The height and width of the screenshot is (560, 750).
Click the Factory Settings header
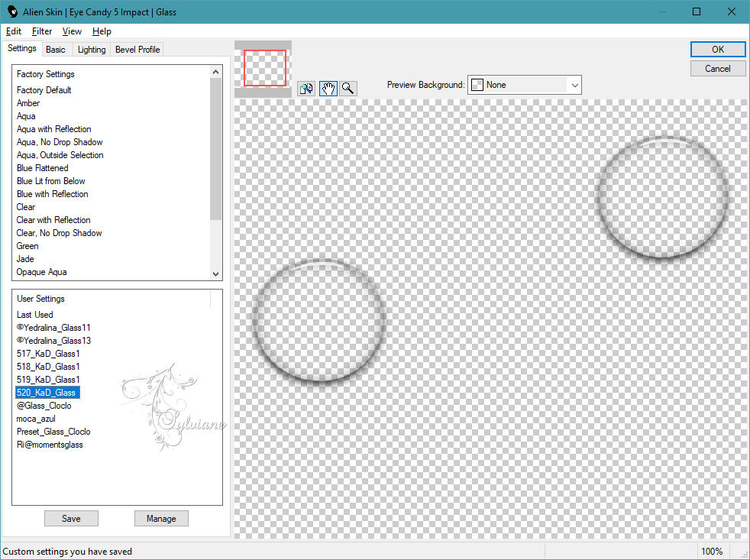[x=45, y=73]
